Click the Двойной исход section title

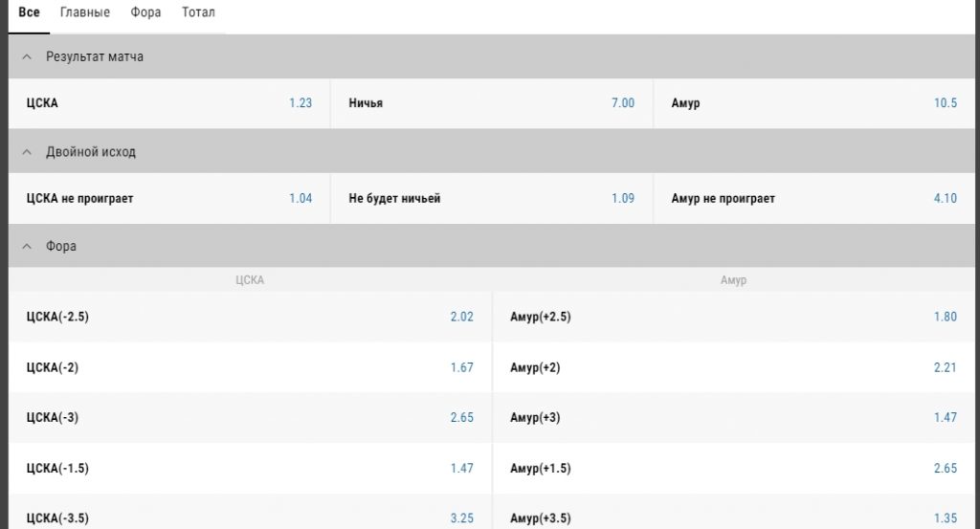[91, 152]
